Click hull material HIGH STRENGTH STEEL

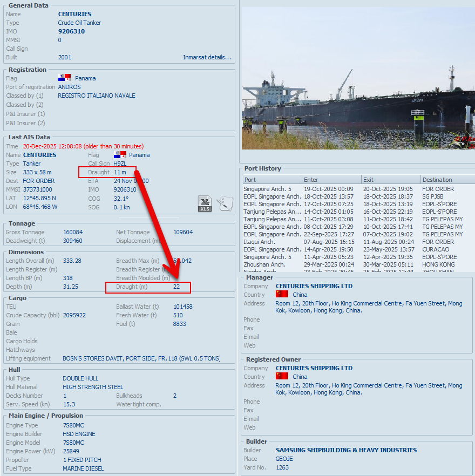point(93,387)
